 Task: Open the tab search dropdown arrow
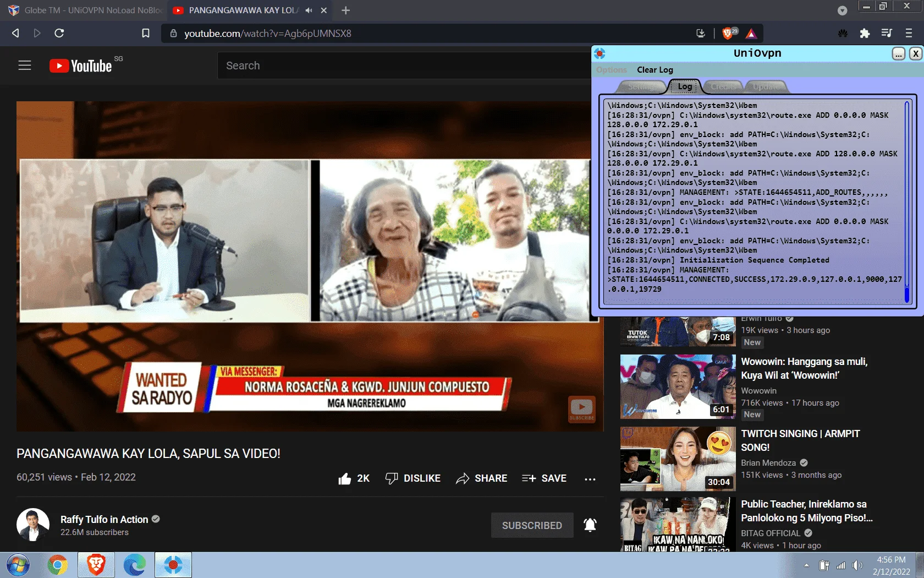[x=842, y=10]
